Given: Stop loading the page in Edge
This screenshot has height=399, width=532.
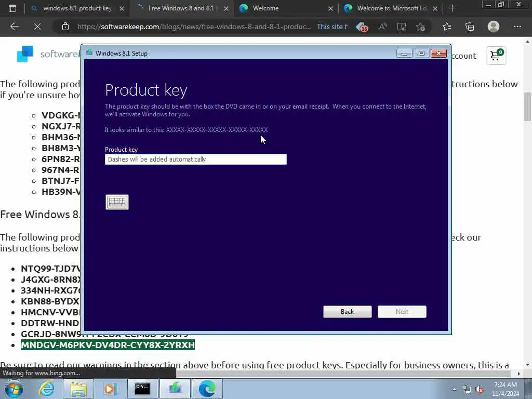Looking at the screenshot, I should tap(37, 26).
